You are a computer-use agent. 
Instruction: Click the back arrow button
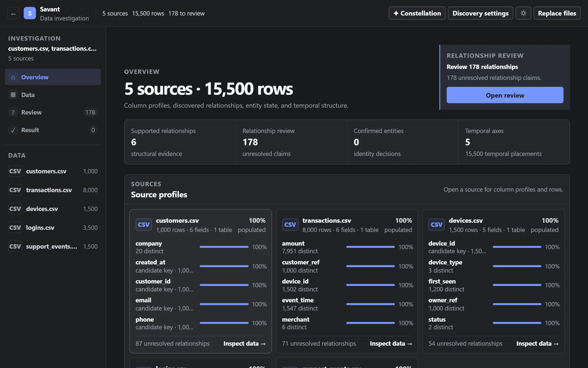tap(13, 13)
